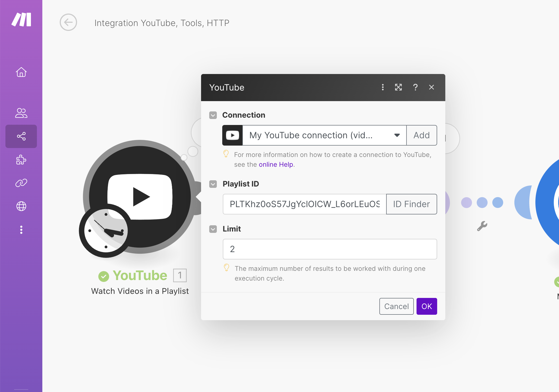This screenshot has height=392, width=559.
Task: Click the module number 1 badge
Action: [180, 275]
